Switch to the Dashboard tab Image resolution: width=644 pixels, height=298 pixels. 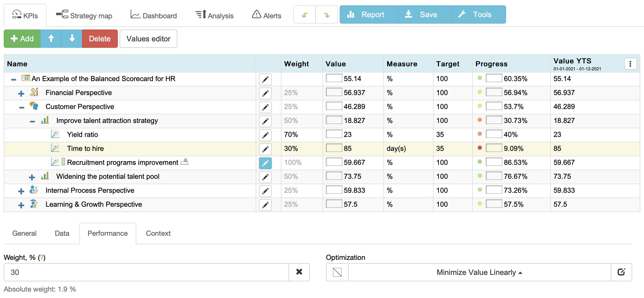point(153,15)
